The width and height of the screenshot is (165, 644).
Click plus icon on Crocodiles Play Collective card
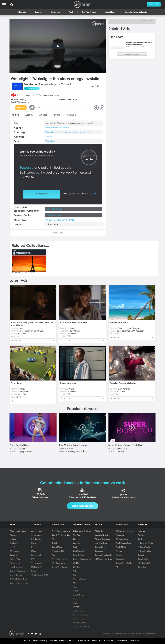[x=103, y=340]
